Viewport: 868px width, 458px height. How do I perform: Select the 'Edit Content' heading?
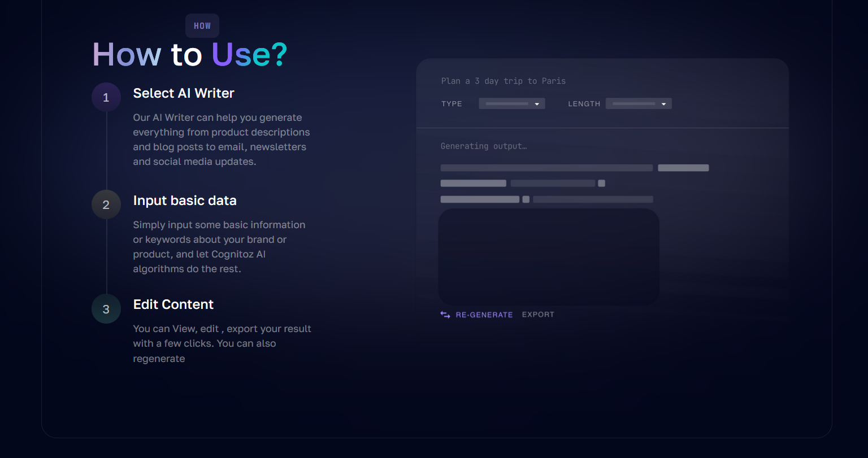(x=173, y=304)
